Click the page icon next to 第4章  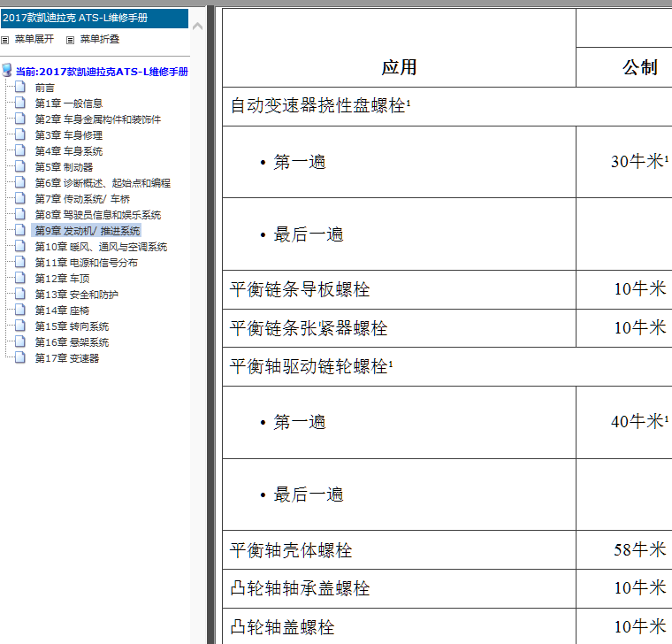tap(20, 150)
